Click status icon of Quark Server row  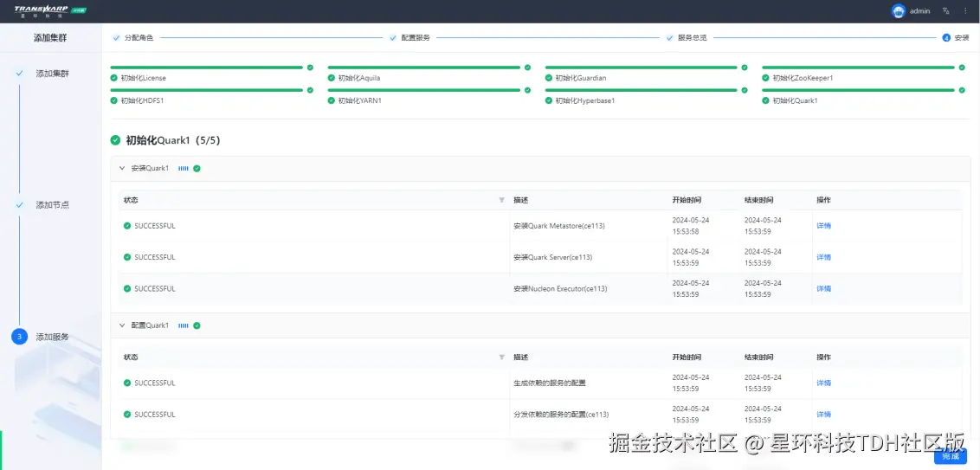click(x=127, y=257)
